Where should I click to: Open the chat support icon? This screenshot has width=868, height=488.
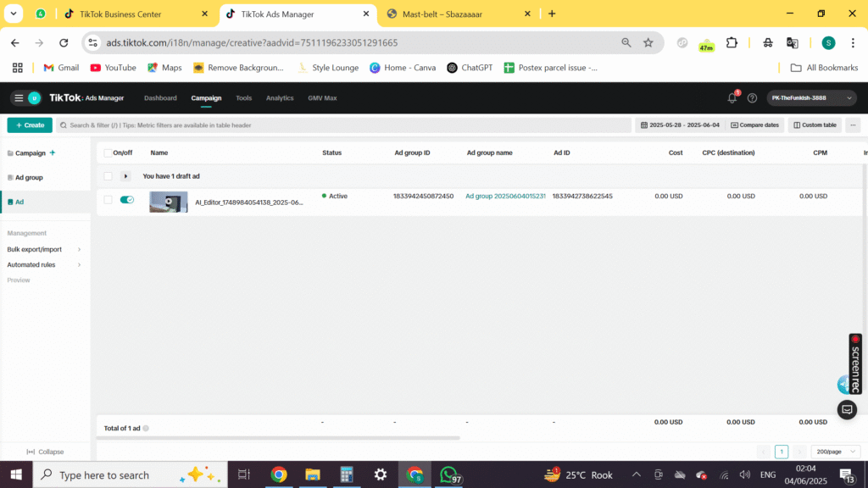pyautogui.click(x=847, y=409)
